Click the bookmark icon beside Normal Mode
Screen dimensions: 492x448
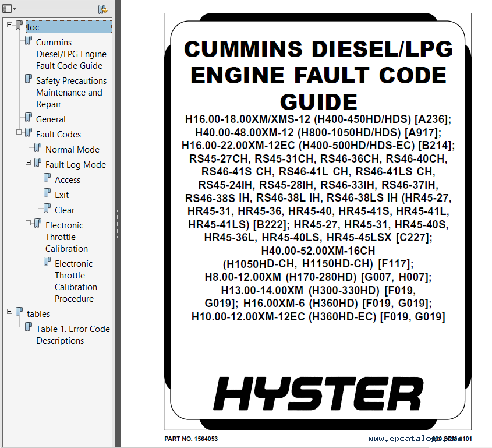(x=38, y=148)
